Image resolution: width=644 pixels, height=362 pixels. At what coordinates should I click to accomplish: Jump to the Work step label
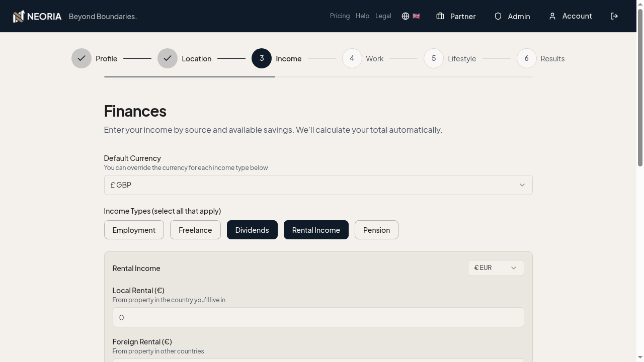375,59
